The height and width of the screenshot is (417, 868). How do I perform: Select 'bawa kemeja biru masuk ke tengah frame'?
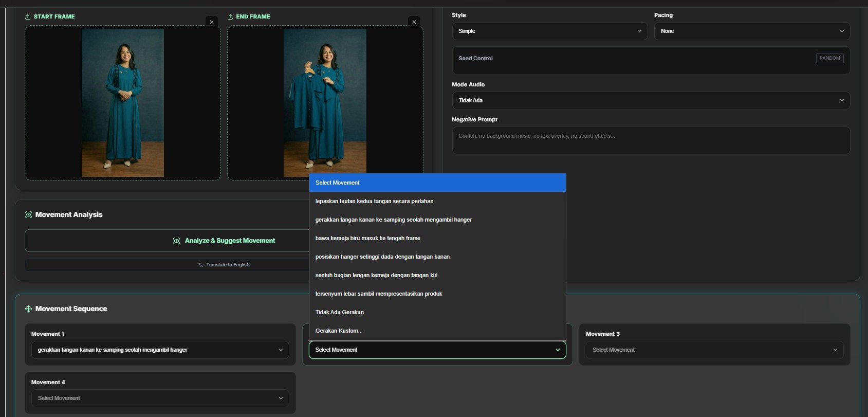368,239
